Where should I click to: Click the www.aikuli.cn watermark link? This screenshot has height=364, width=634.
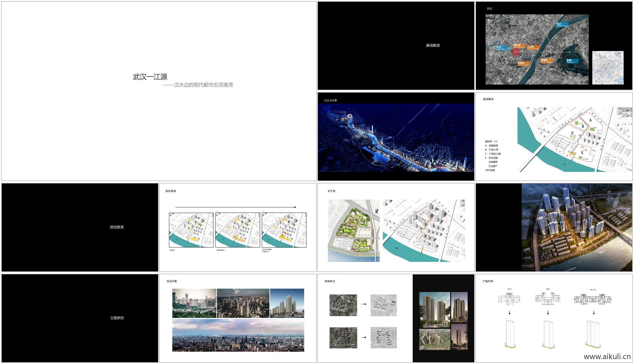point(607,357)
